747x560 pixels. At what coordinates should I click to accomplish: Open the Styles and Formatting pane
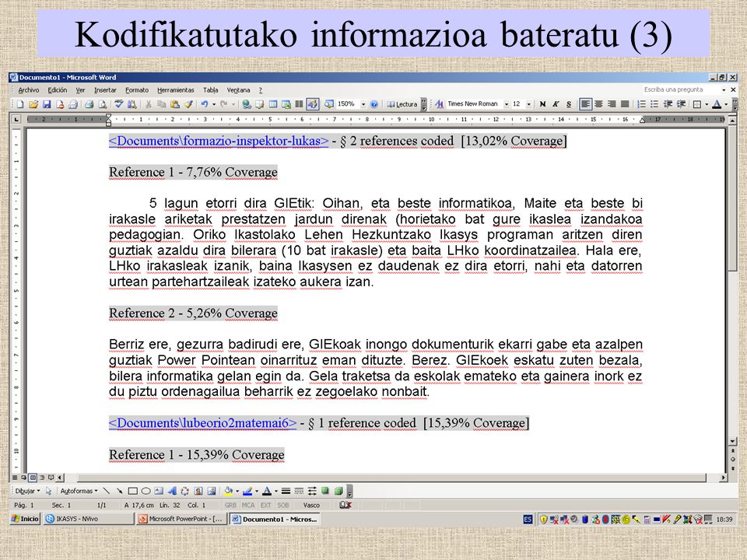[439, 104]
